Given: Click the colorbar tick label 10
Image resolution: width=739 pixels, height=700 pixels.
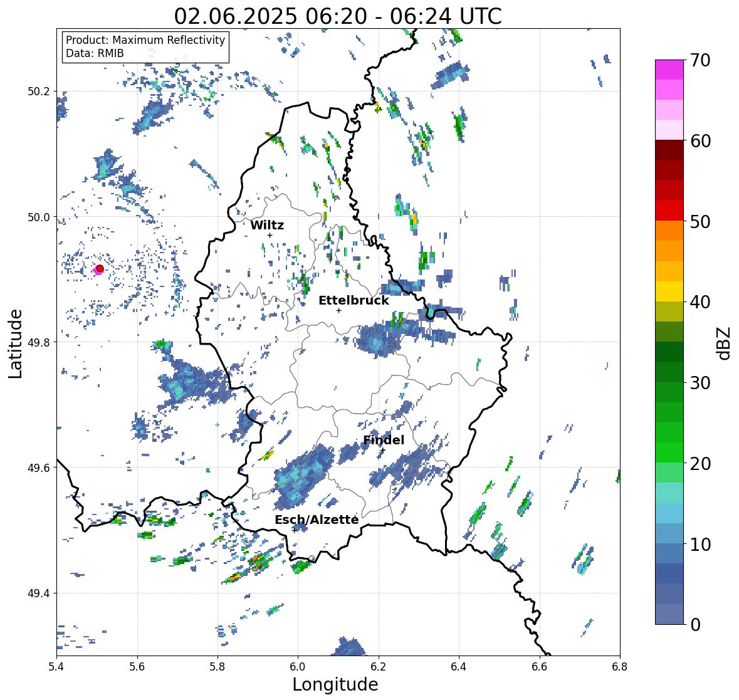Looking at the screenshot, I should 700,544.
